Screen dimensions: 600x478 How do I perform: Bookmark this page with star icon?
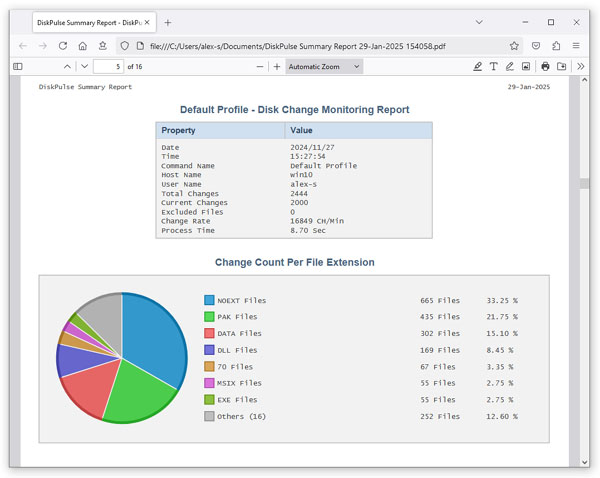[514, 46]
